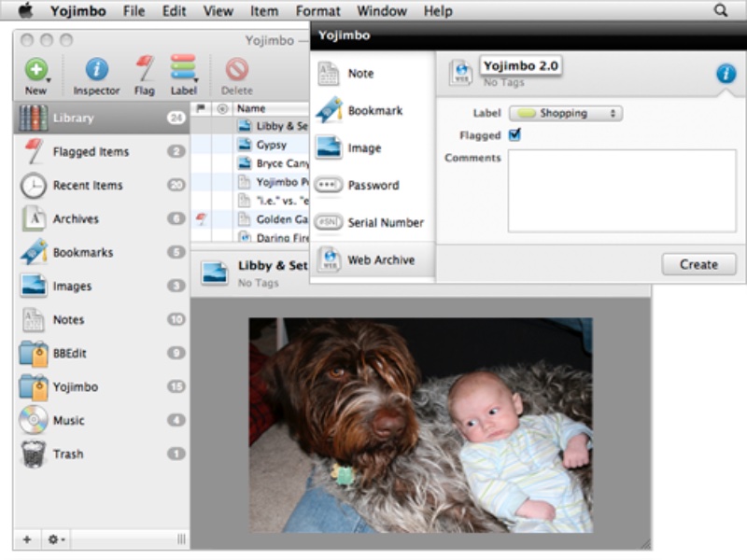
Task: Click the green New item toolbar icon
Action: click(x=35, y=71)
